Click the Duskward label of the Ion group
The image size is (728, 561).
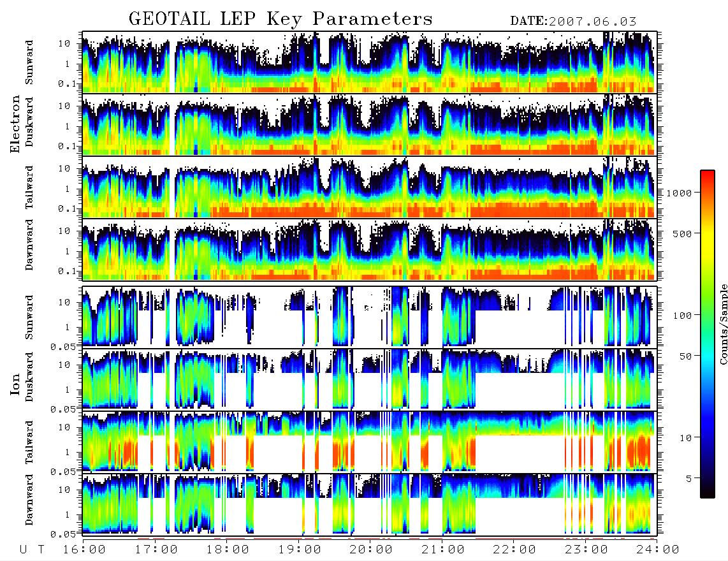pos(29,377)
